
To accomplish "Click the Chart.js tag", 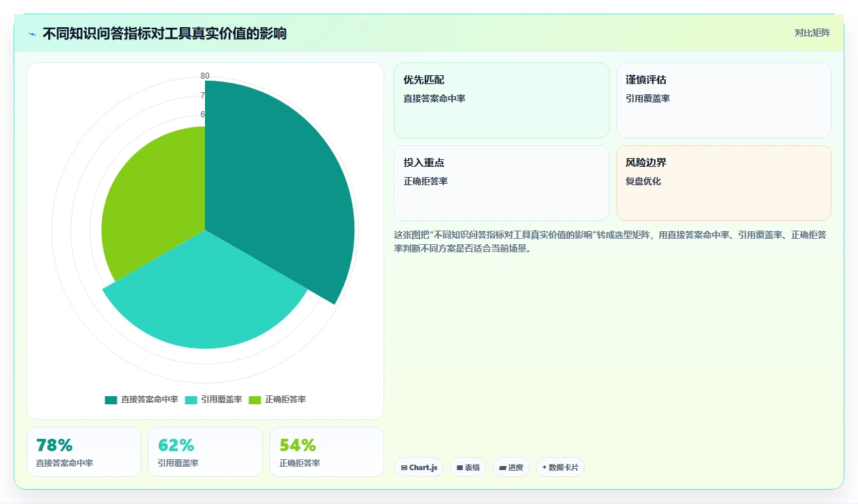I will point(419,467).
